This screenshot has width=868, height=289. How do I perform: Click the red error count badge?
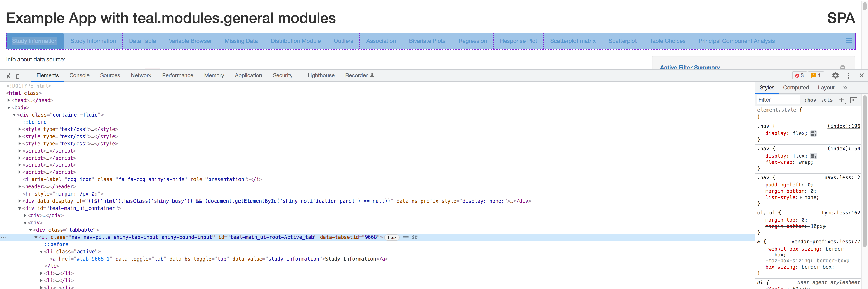point(799,75)
